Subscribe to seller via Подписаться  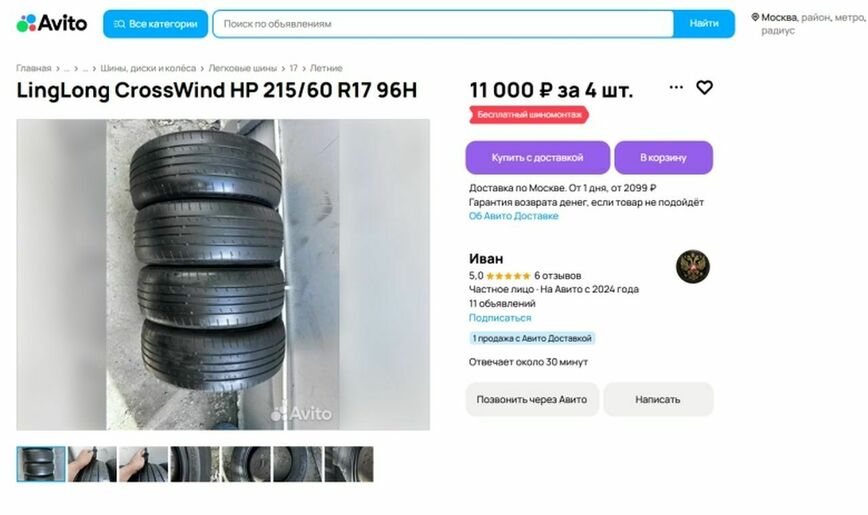[500, 318]
